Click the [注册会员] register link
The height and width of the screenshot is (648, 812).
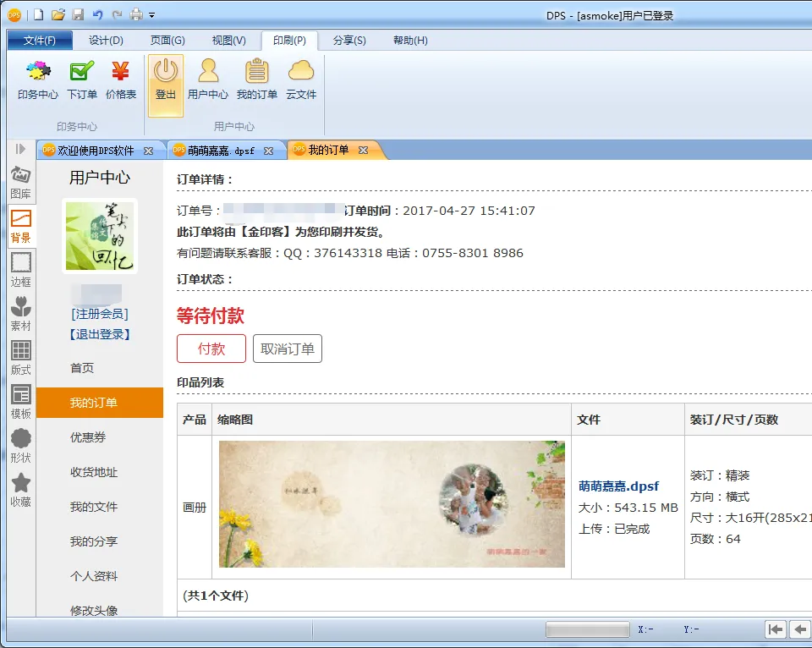(x=100, y=313)
